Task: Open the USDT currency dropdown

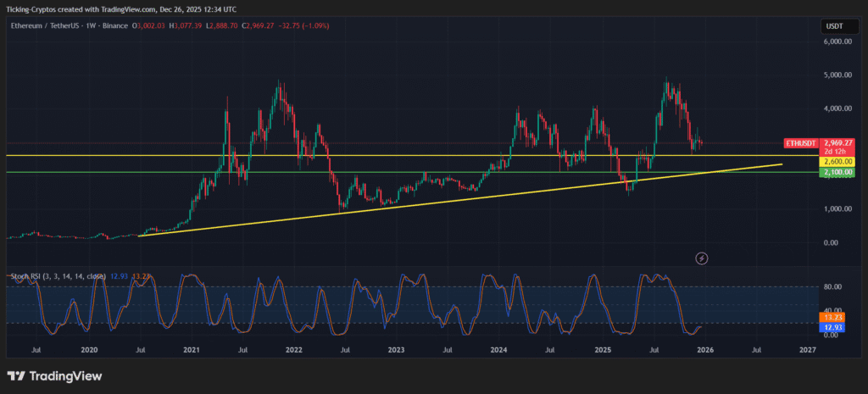Action: tap(835, 26)
